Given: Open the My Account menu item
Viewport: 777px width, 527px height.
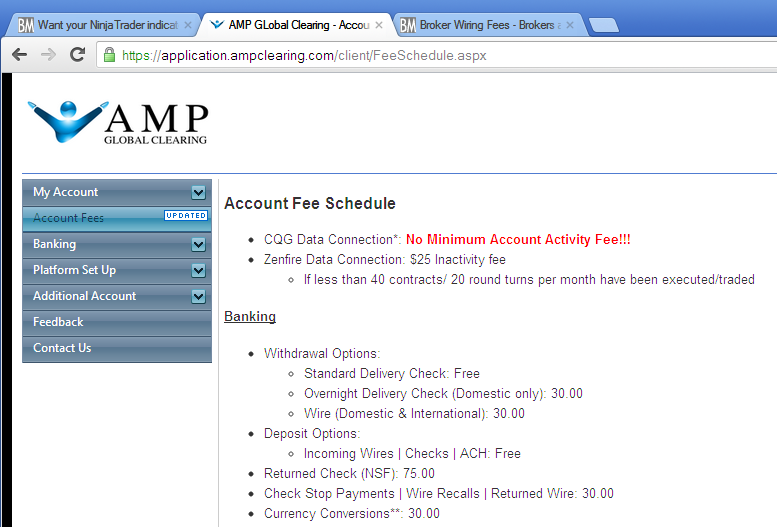Looking at the screenshot, I should point(117,192).
